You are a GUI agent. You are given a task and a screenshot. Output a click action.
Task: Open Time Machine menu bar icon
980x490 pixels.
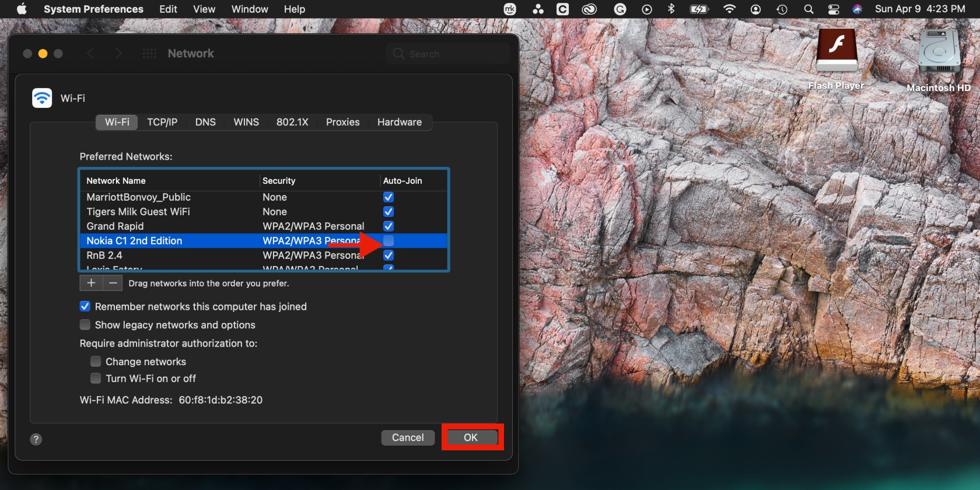tap(782, 9)
